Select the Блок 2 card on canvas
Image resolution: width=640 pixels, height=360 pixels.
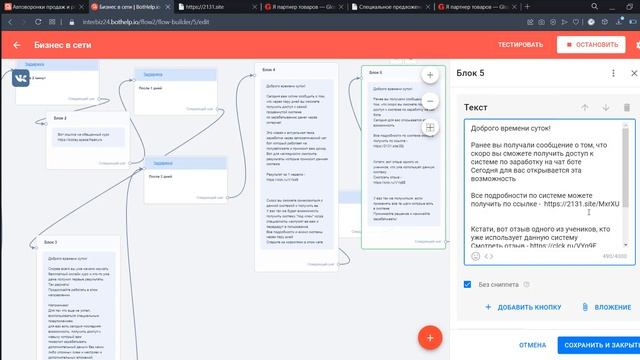[88, 140]
